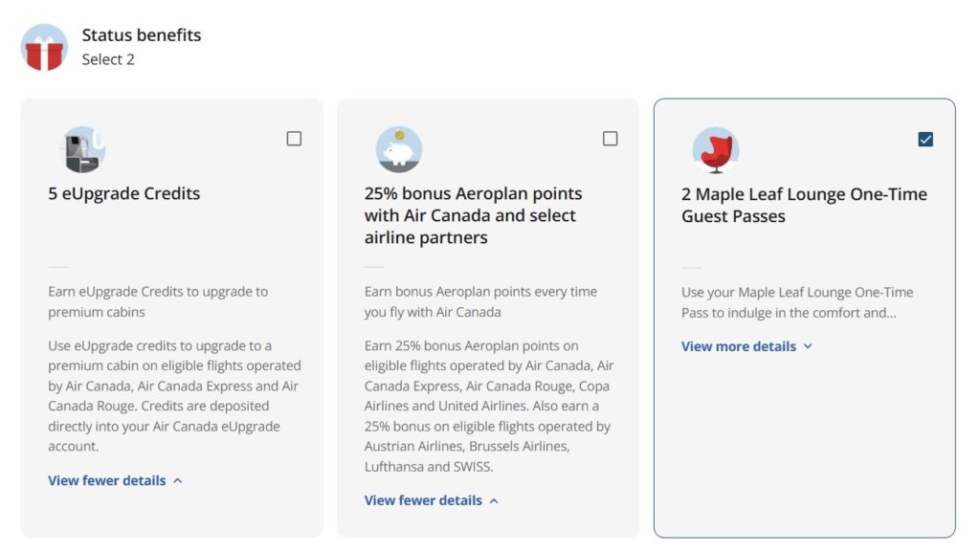
Task: Click the 2 Maple Leaf Lounge One-Time Guest Passes title
Action: [x=804, y=205]
